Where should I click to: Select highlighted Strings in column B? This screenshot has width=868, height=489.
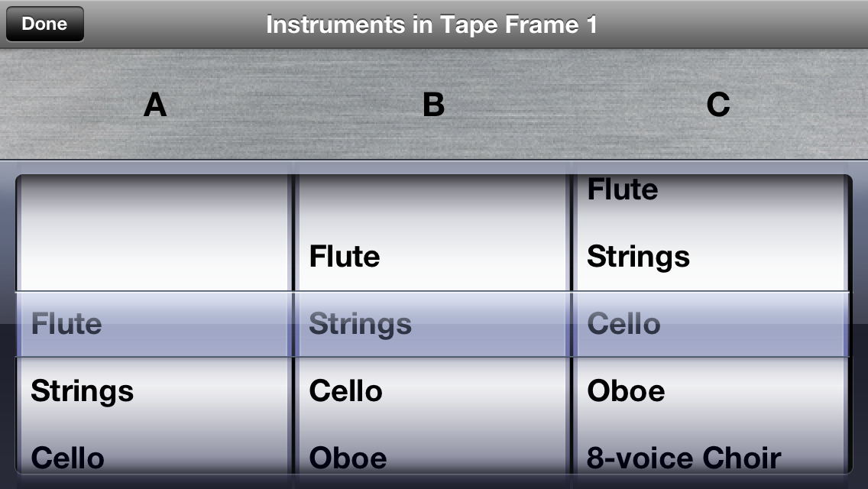[361, 324]
